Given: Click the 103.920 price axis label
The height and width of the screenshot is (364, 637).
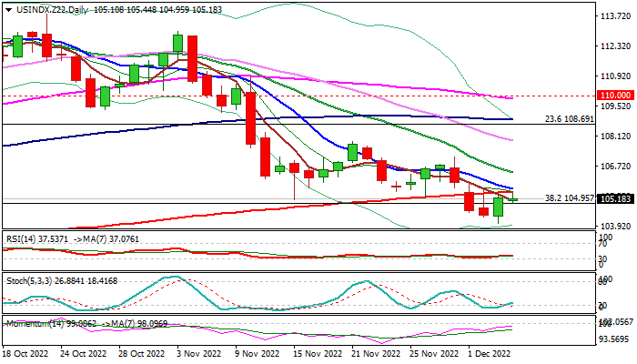Looking at the screenshot, I should (x=617, y=226).
